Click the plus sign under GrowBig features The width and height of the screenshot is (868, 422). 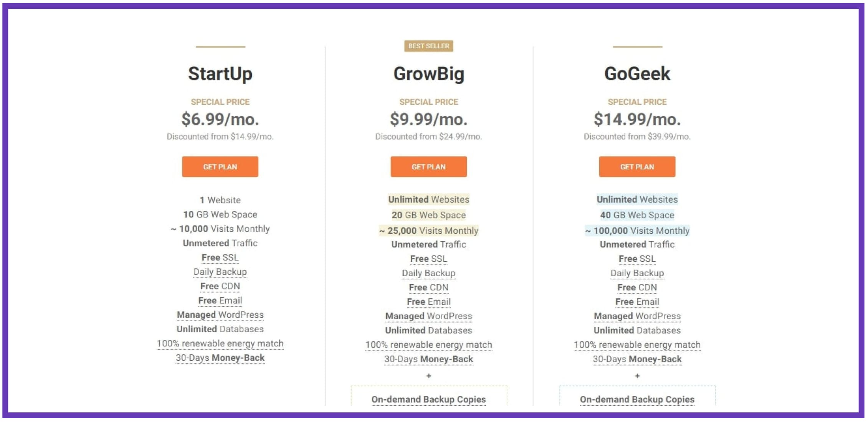click(x=428, y=376)
